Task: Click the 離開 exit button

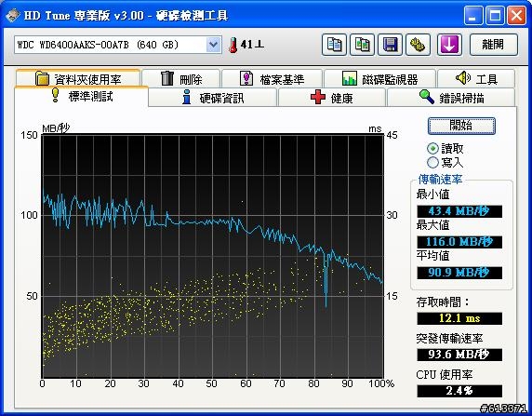Action: pos(494,45)
